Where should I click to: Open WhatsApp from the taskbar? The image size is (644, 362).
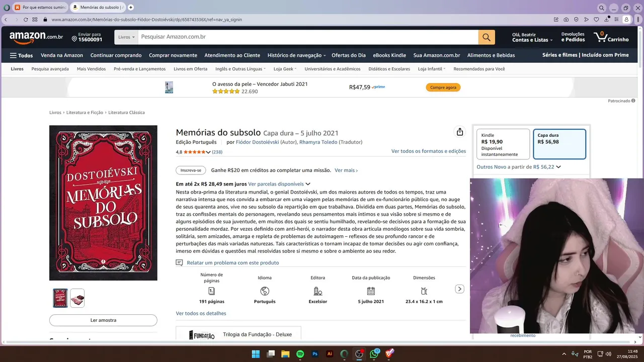click(374, 354)
